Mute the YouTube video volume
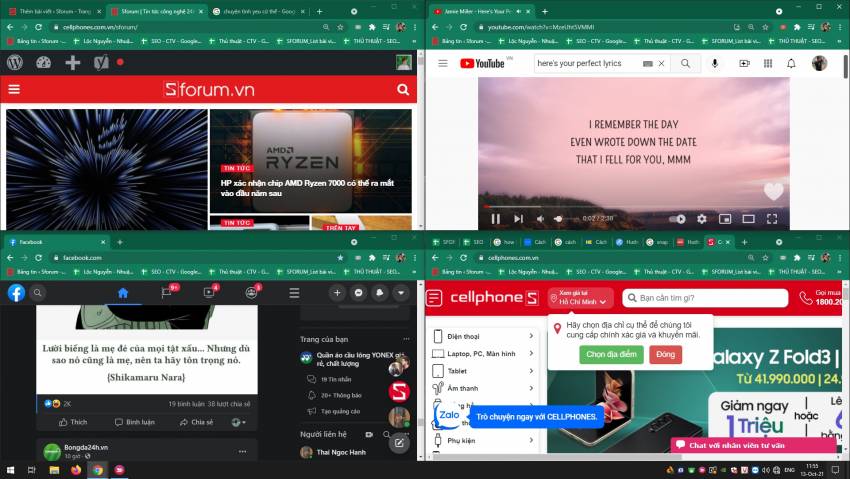The image size is (850, 479). (540, 219)
